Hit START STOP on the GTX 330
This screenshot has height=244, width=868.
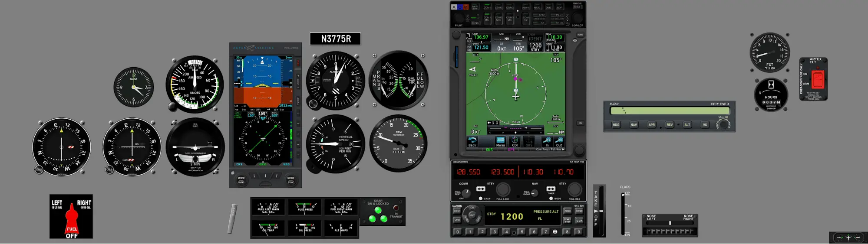pyautogui.click(x=567, y=220)
